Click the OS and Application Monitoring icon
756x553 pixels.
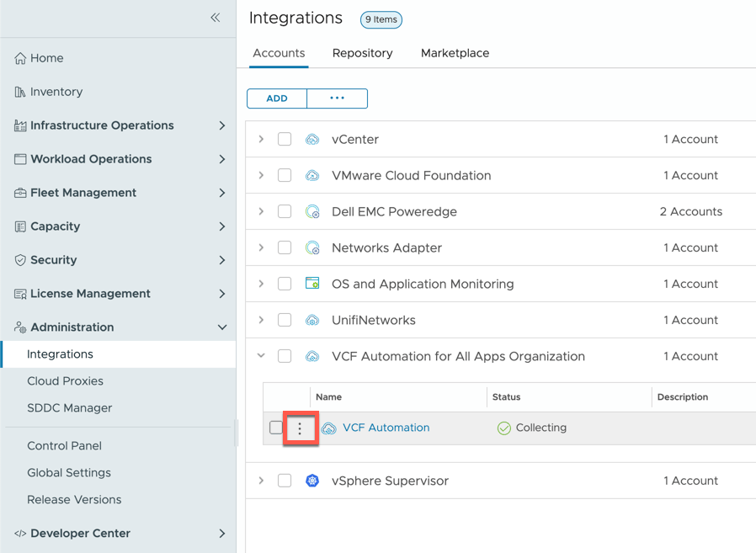point(312,284)
